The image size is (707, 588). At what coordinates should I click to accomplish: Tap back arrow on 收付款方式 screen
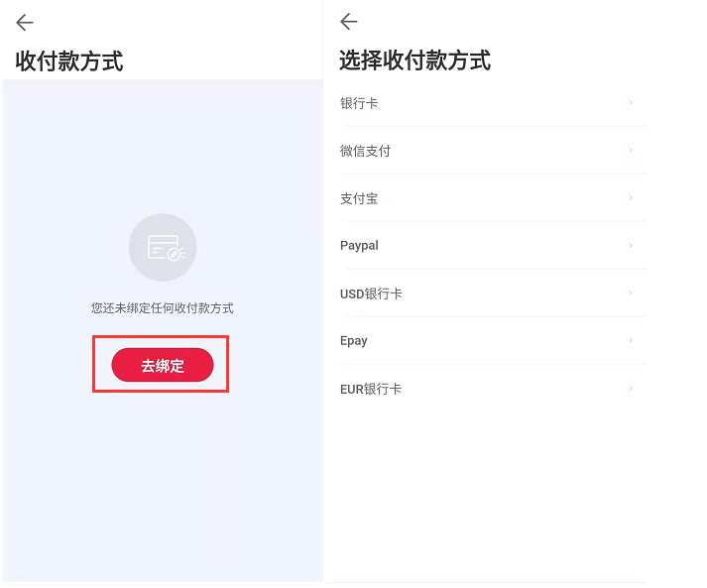(25, 23)
